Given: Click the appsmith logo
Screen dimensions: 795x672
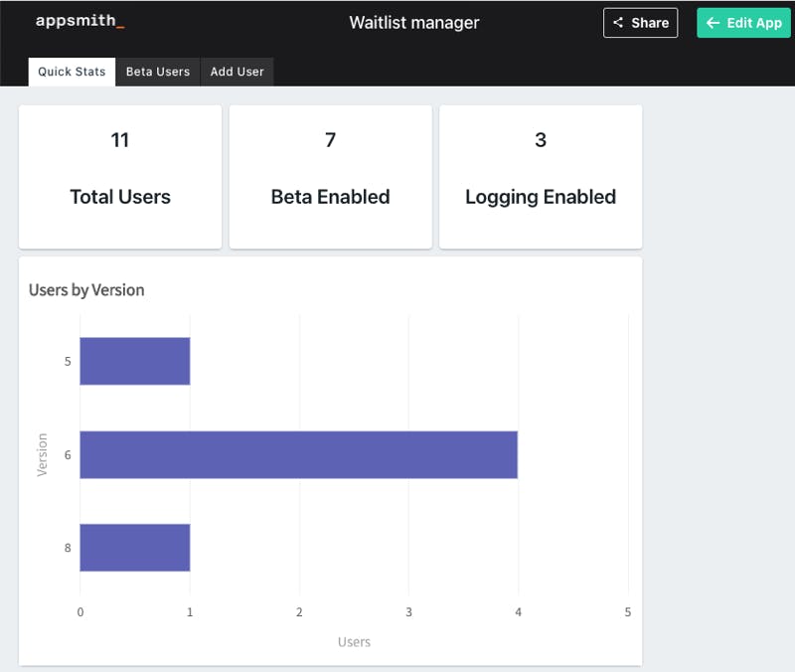Looking at the screenshot, I should (79, 21).
